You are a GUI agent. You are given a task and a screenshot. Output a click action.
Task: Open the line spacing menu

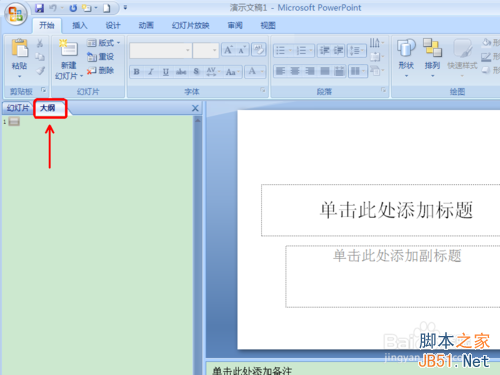[357, 50]
